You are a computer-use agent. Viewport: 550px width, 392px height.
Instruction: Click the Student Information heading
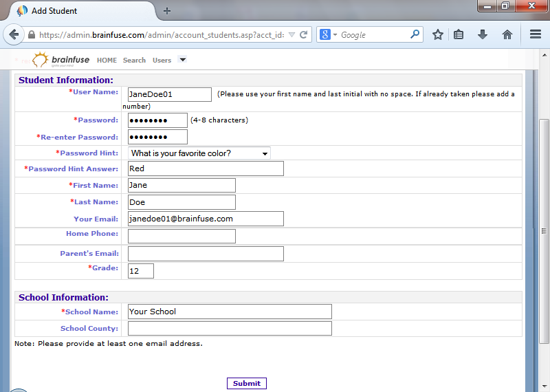66,80
